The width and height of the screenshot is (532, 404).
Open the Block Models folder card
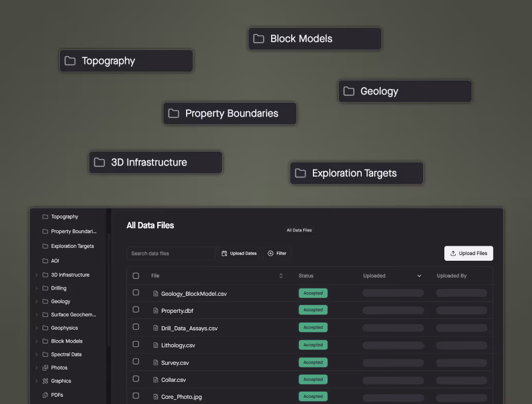(315, 39)
